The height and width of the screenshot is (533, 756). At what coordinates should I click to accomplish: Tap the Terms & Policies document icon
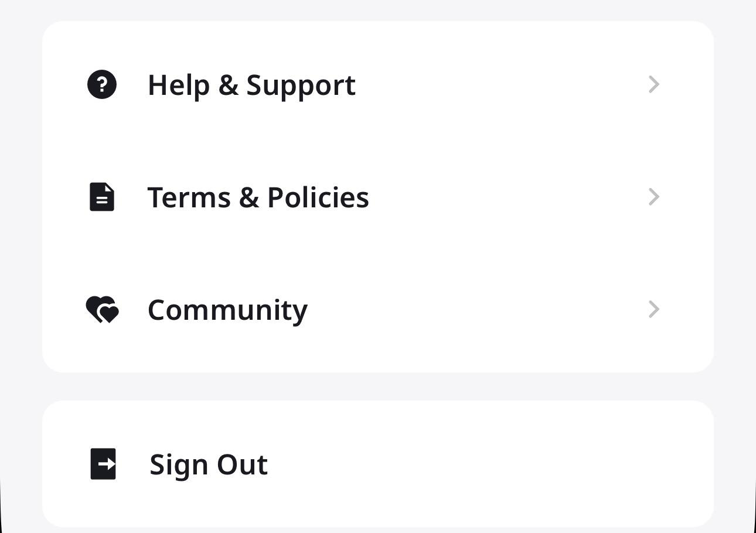click(102, 197)
